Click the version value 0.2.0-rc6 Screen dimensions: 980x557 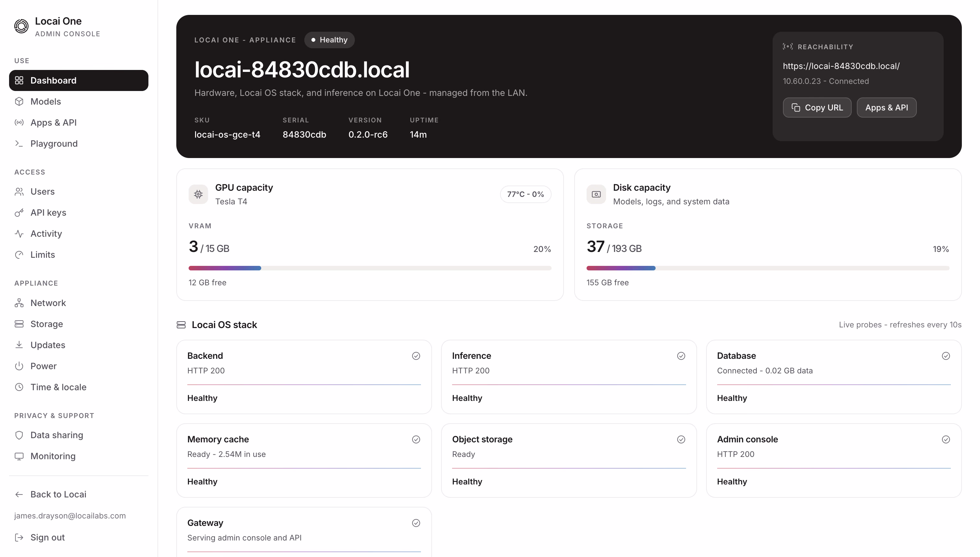coord(368,134)
